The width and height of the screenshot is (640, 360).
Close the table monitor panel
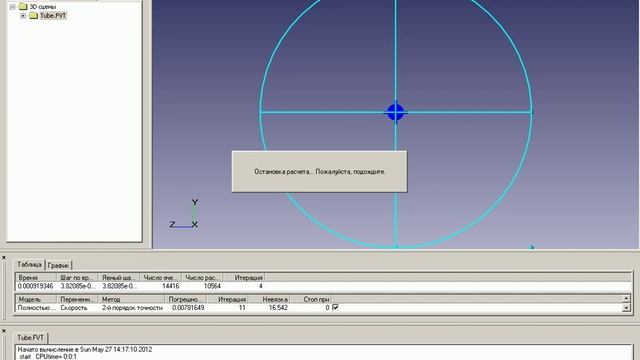[x=4, y=258]
